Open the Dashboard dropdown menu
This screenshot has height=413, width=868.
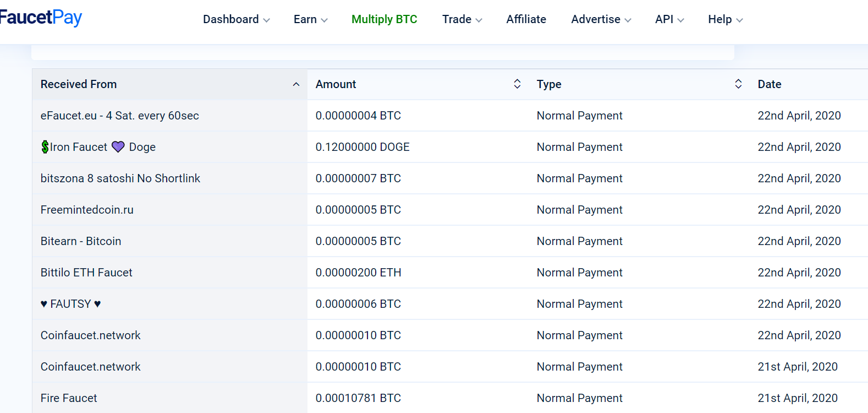coord(237,19)
